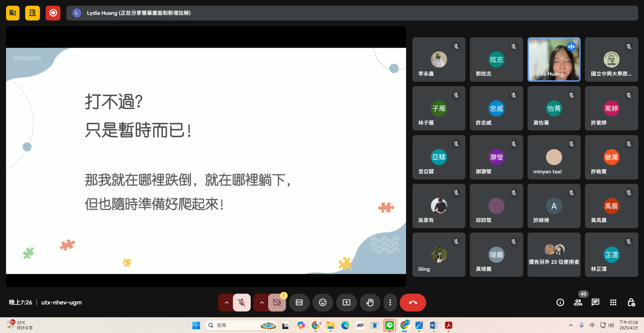644x333 pixels.
Task: Open the Present now screen share icon
Action: (x=346, y=302)
